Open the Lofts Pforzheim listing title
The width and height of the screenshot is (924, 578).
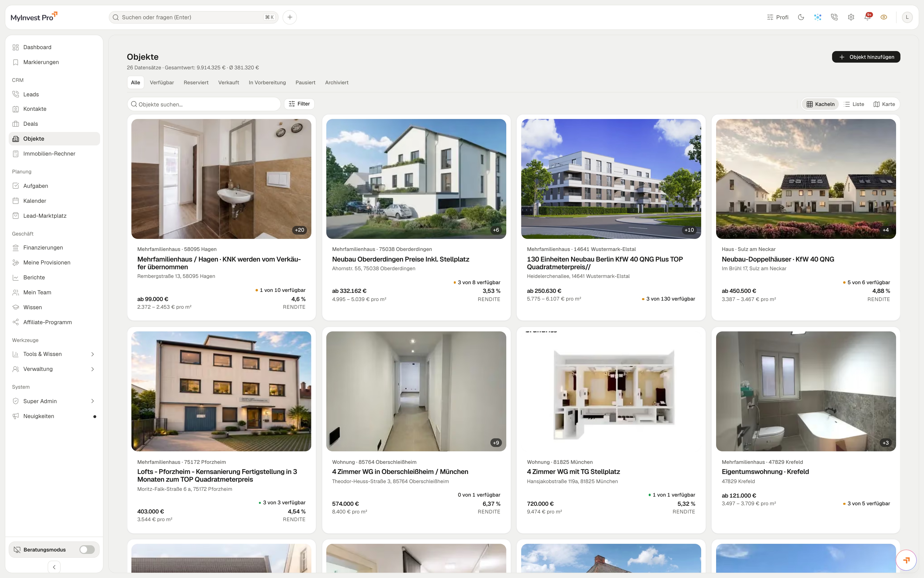tap(217, 476)
